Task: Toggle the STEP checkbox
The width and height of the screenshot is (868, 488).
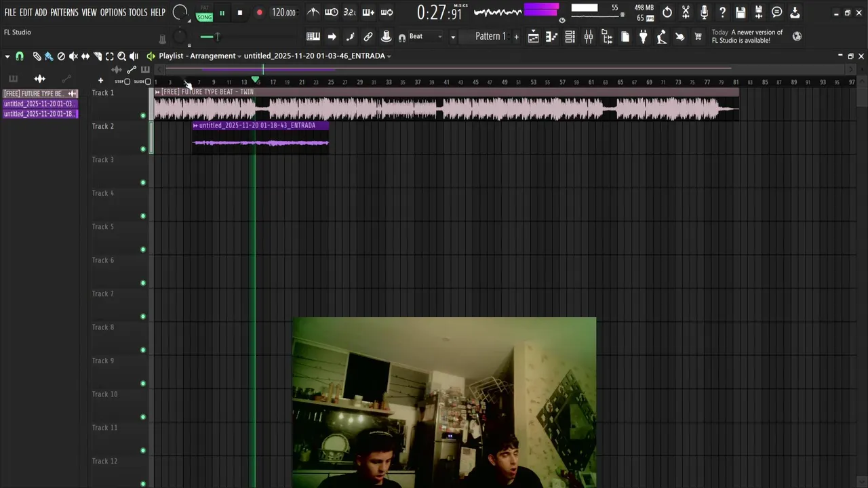Action: 127,81
